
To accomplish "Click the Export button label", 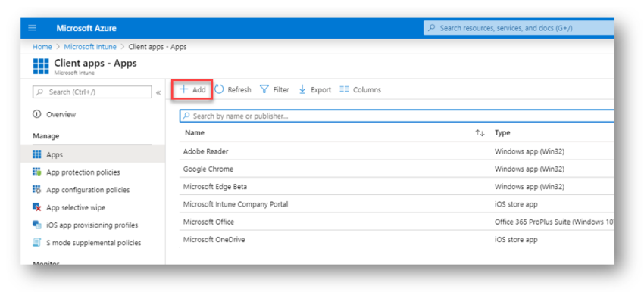I will (x=320, y=89).
